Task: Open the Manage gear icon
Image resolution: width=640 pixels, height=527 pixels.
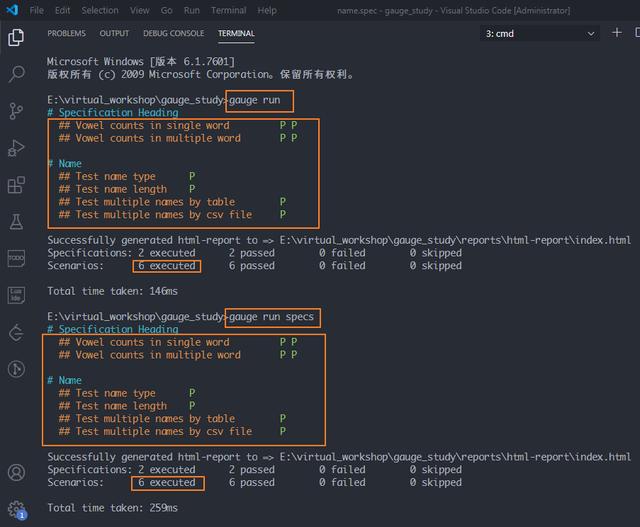Action: coord(16,509)
